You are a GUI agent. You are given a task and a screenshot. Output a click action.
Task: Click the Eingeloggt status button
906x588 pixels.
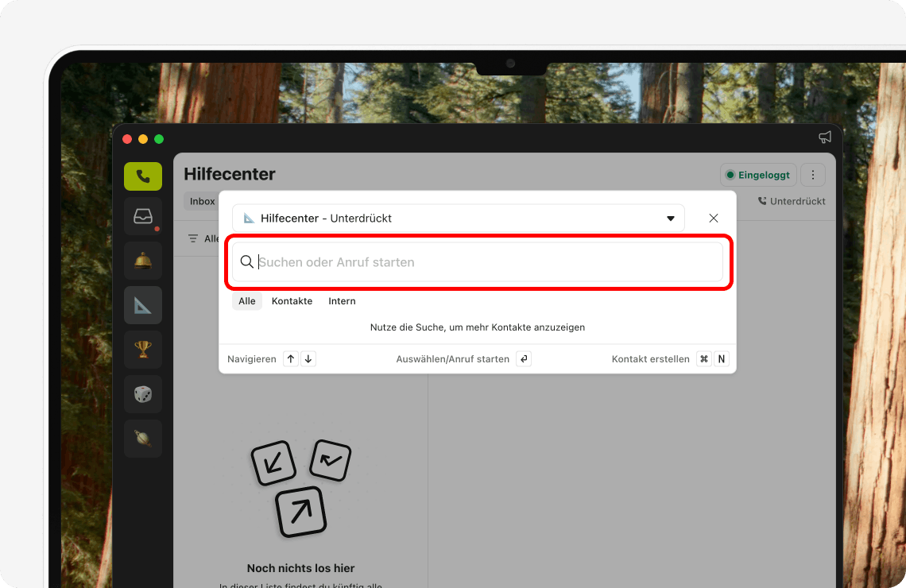pyautogui.click(x=758, y=174)
